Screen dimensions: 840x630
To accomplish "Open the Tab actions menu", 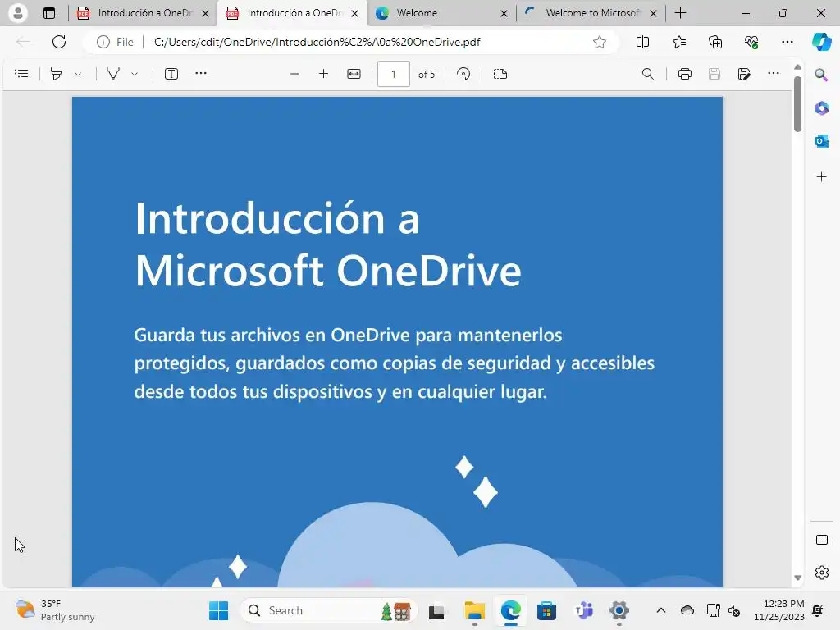I will click(x=48, y=13).
